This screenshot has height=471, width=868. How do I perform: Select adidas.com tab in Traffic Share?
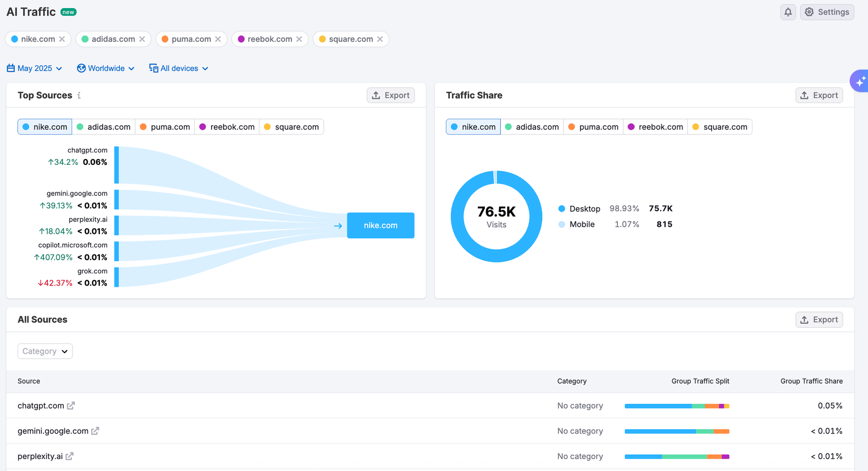click(532, 127)
